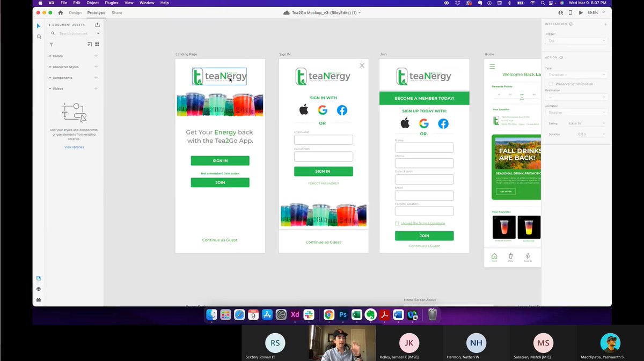
Task: Open the Plugins panel icon
Action: (39, 300)
